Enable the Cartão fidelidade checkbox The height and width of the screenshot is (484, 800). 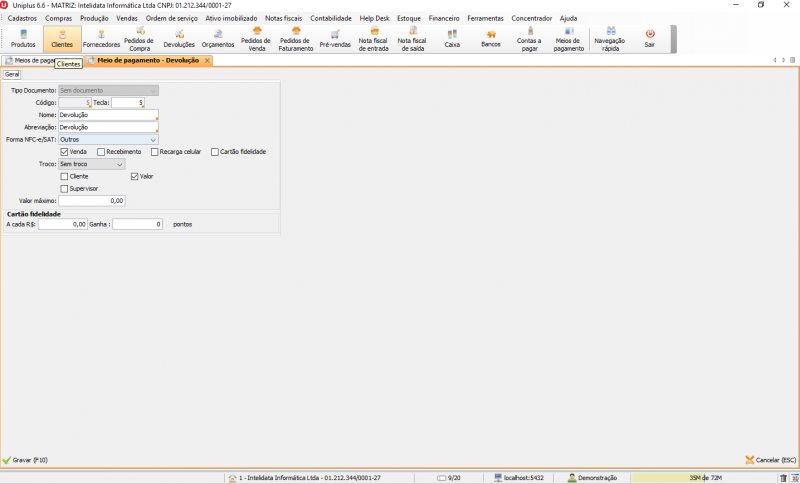click(x=215, y=152)
